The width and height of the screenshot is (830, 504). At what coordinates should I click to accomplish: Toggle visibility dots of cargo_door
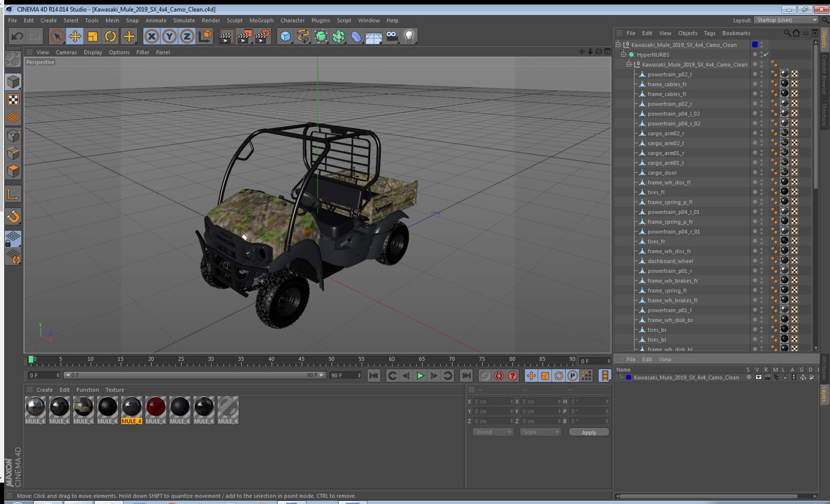click(762, 173)
